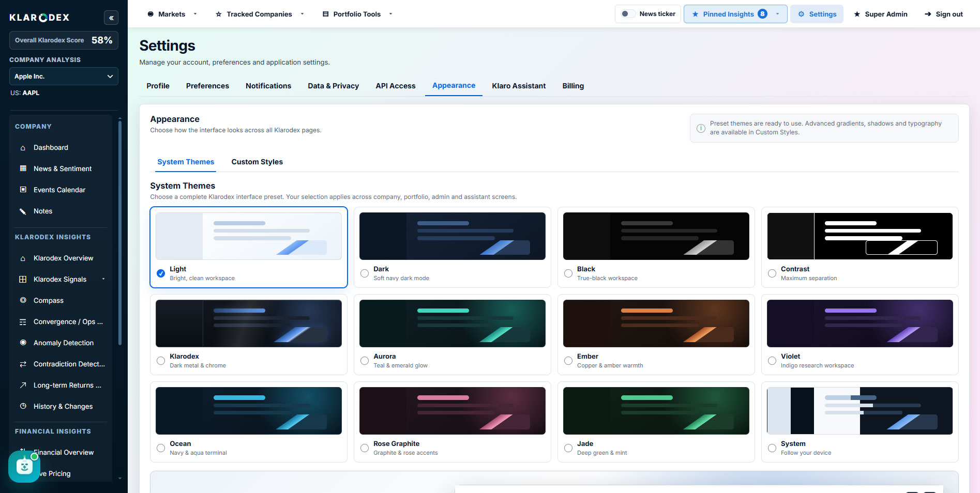Viewport: 980px width, 493px height.
Task: Choose the System theme radio button
Action: tap(772, 448)
